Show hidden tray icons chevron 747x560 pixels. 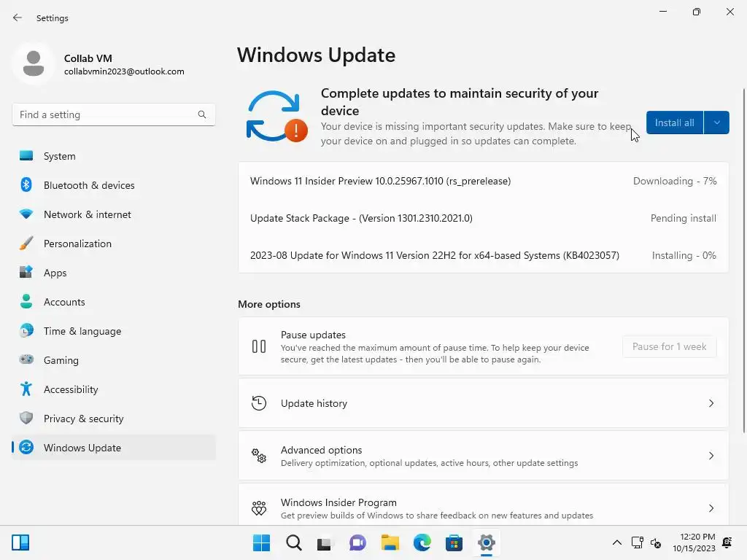616,542
